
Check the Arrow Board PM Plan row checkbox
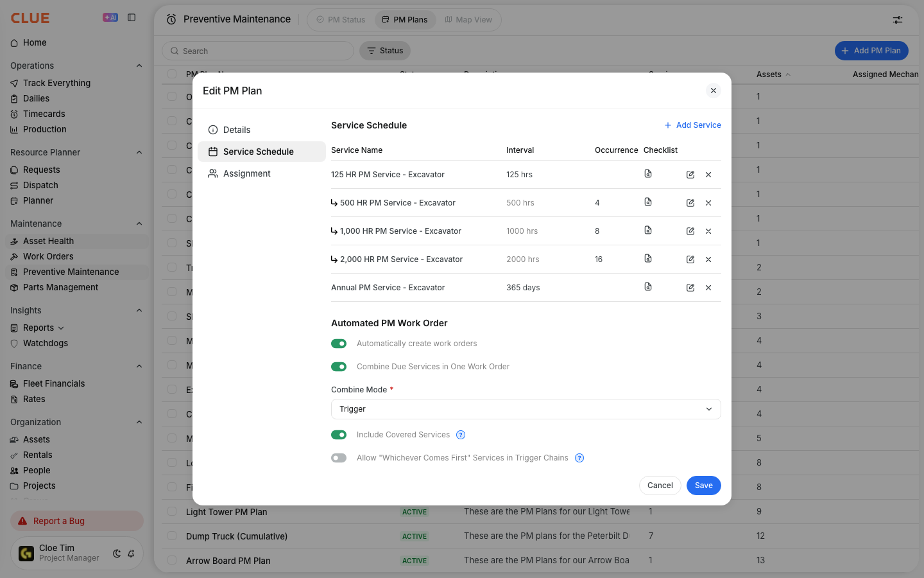tap(172, 561)
